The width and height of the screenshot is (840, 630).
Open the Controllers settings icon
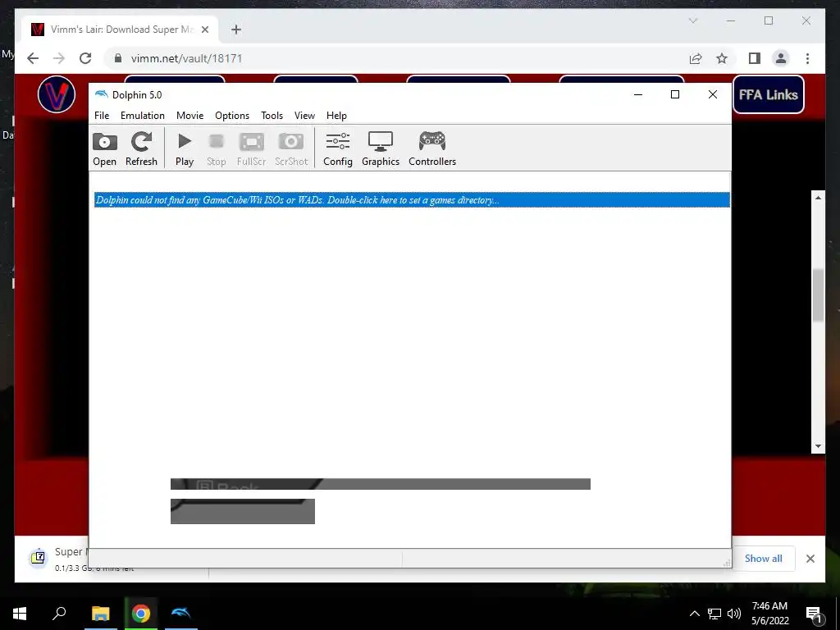[432, 149]
